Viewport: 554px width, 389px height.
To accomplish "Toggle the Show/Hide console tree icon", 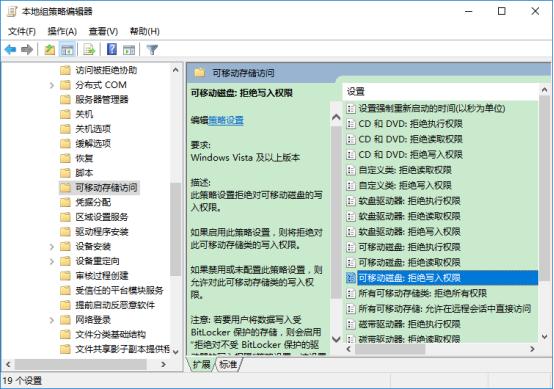I will [67, 50].
